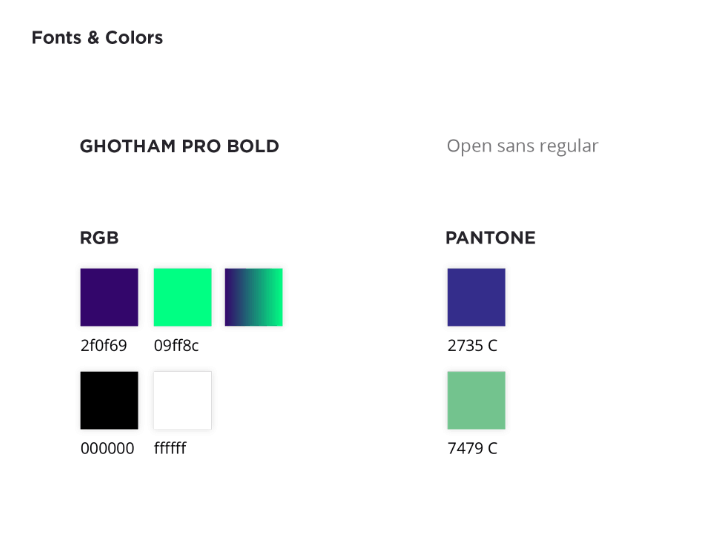The image size is (711, 538).
Task: Click the word BOLD in font name
Action: point(253,146)
